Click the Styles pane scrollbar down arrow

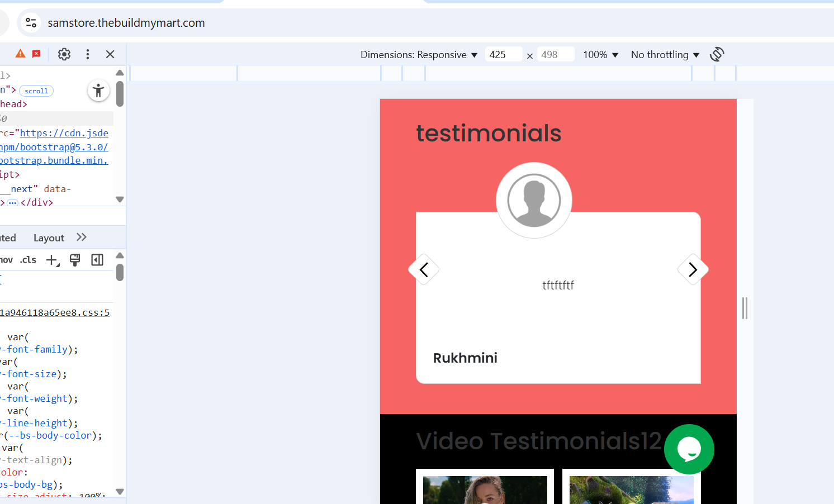(120, 492)
